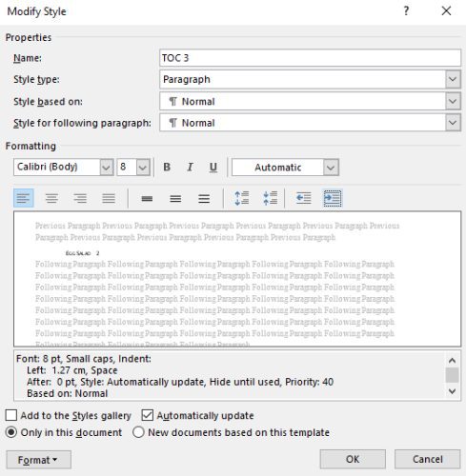Expand font size dropdown showing 8

pyautogui.click(x=143, y=167)
